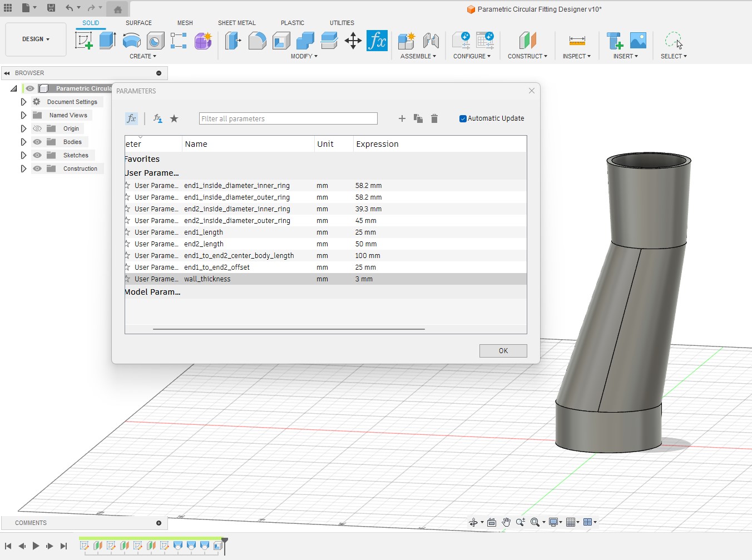752x560 pixels.
Task: Open the Modify dropdown menu
Action: (x=304, y=56)
